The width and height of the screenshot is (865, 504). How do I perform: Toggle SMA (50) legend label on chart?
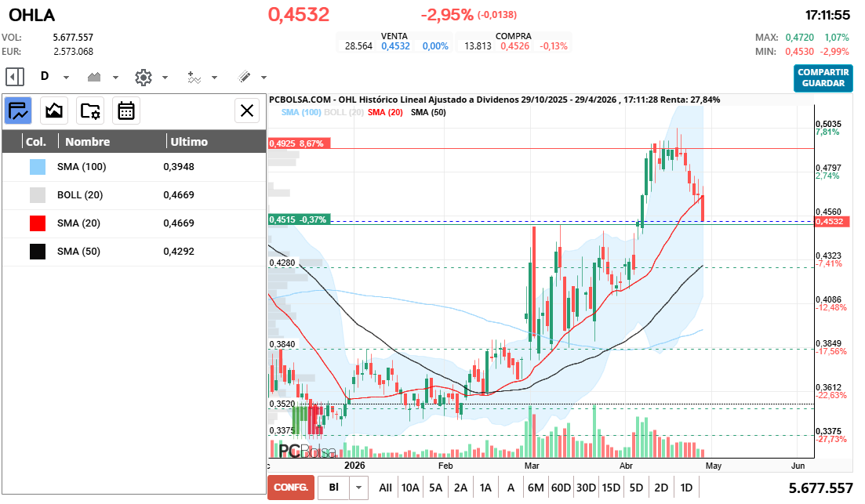[428, 112]
